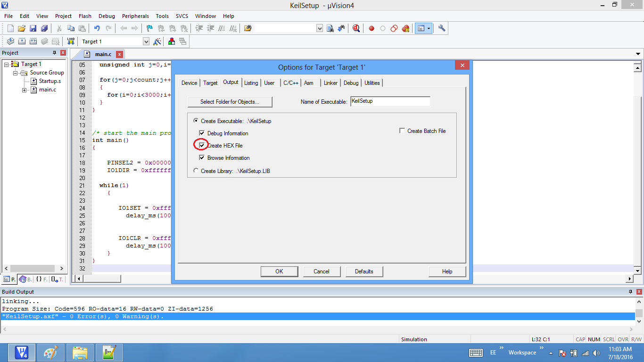The height and width of the screenshot is (362, 644).
Task: Enable the Create Batch File checkbox
Action: [402, 131]
